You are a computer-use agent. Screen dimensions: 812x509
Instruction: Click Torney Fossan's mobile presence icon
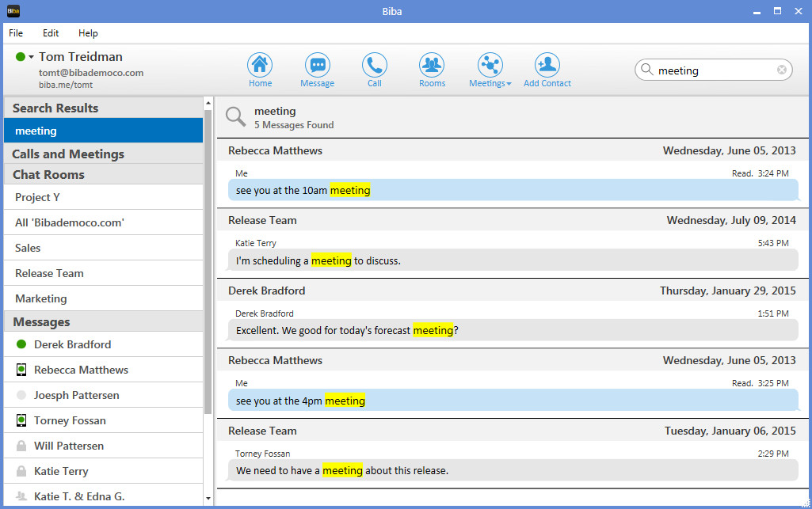point(21,420)
